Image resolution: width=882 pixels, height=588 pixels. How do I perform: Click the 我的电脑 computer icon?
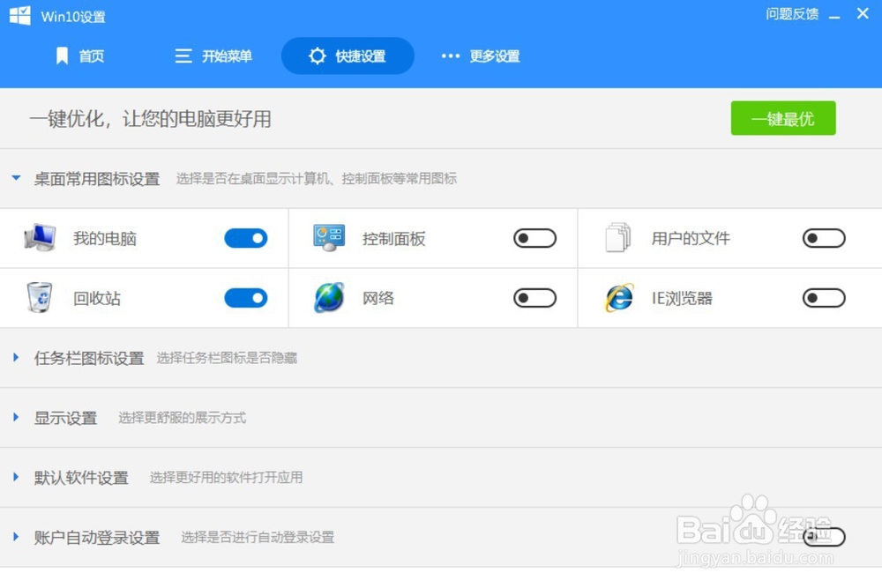[x=40, y=237]
